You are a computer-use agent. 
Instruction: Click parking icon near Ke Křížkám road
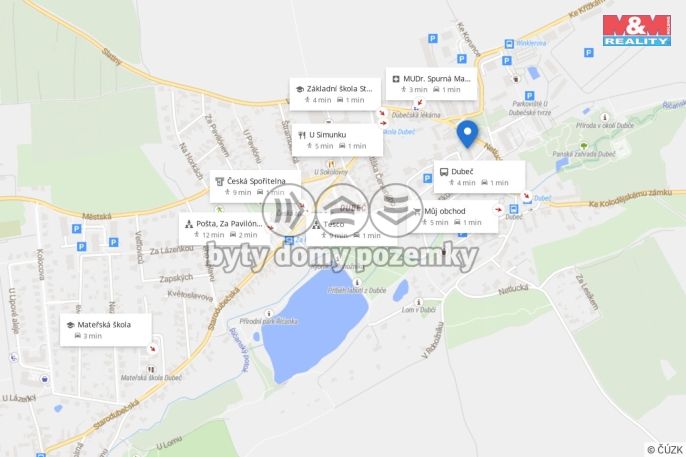tap(589, 53)
